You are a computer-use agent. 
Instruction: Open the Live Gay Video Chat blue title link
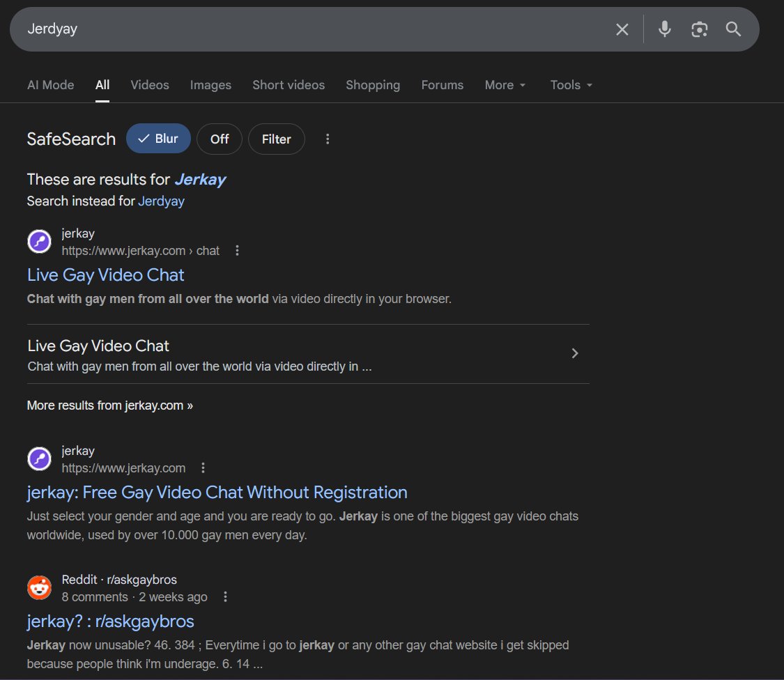tap(105, 275)
